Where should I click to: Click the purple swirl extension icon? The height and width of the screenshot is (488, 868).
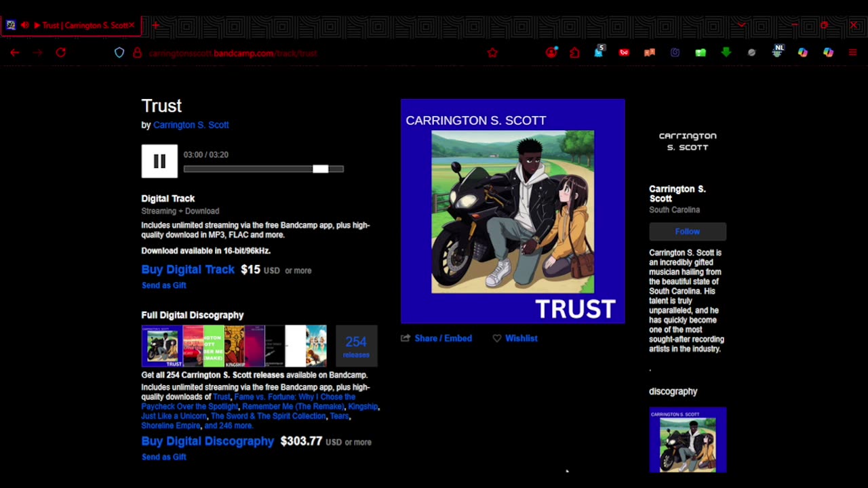pyautogui.click(x=675, y=53)
